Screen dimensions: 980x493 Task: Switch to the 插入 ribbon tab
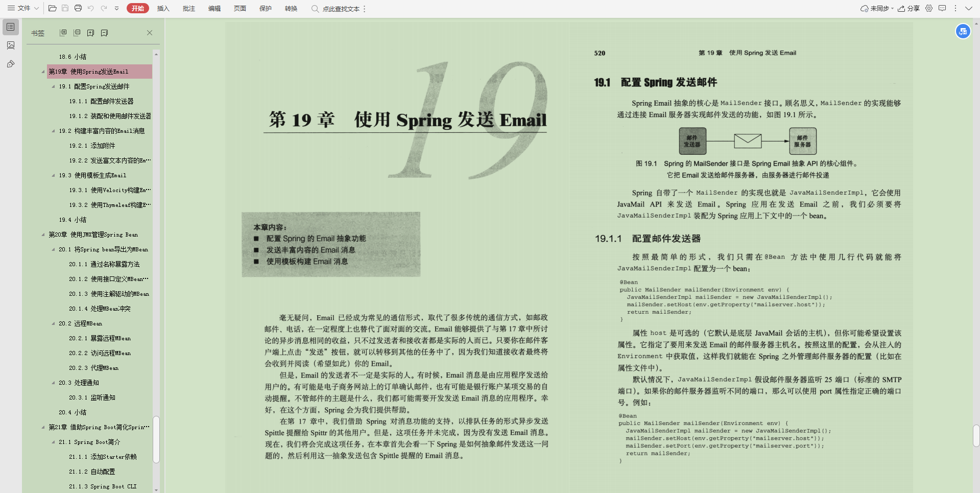163,8
